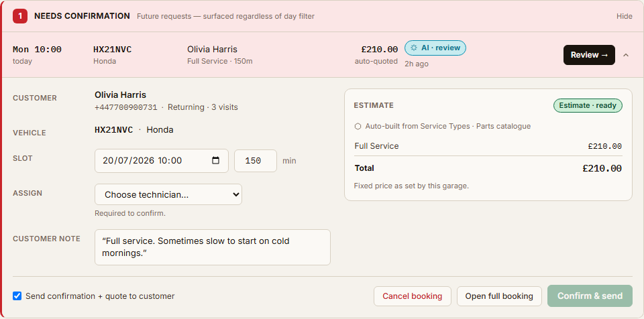Click the customer note text box
Image resolution: width=644 pixels, height=319 pixels.
213,247
